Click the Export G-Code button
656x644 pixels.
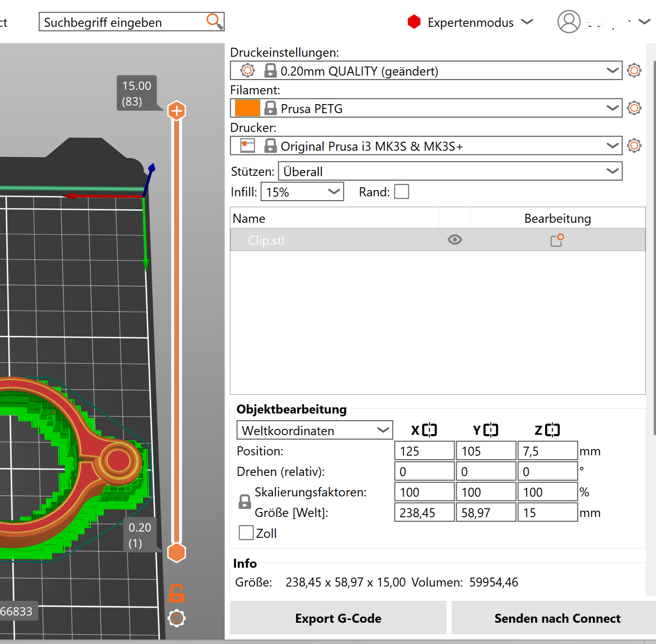click(x=338, y=618)
